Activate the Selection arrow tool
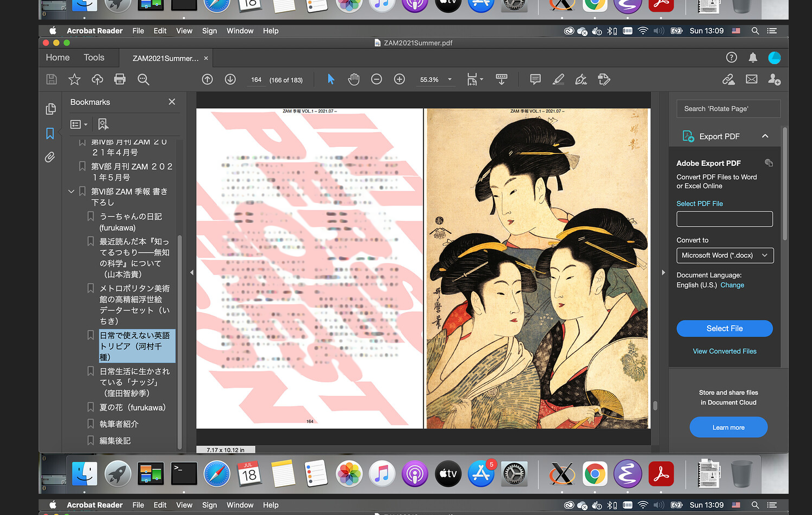The image size is (812, 515). pyautogui.click(x=331, y=79)
